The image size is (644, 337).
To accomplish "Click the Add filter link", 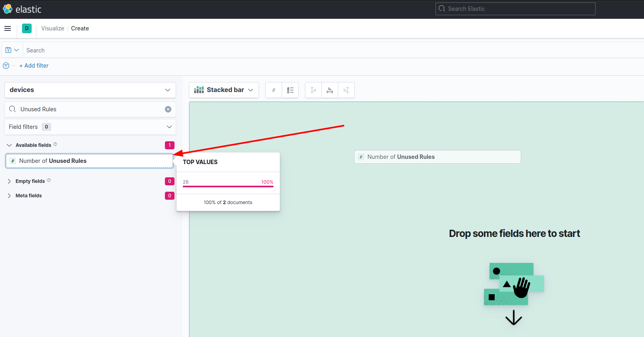I will pos(34,66).
